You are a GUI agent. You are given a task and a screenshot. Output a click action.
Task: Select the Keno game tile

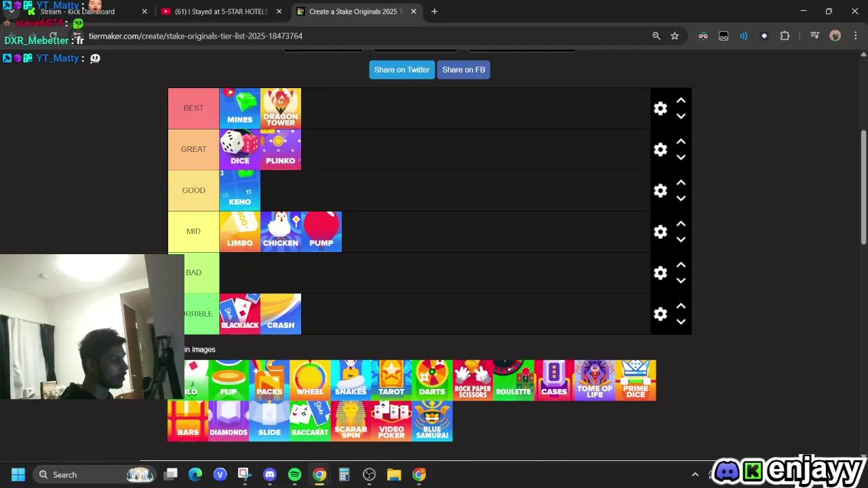[240, 190]
